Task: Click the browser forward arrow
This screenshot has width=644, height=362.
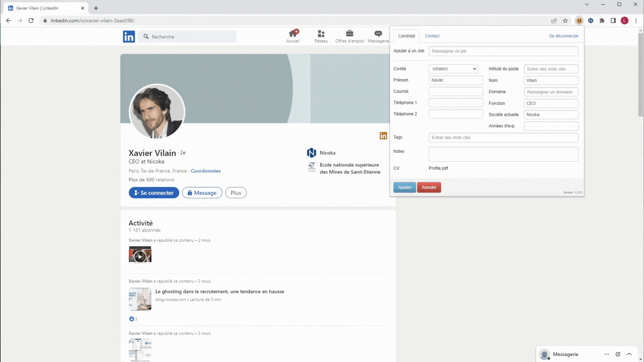Action: coord(20,20)
